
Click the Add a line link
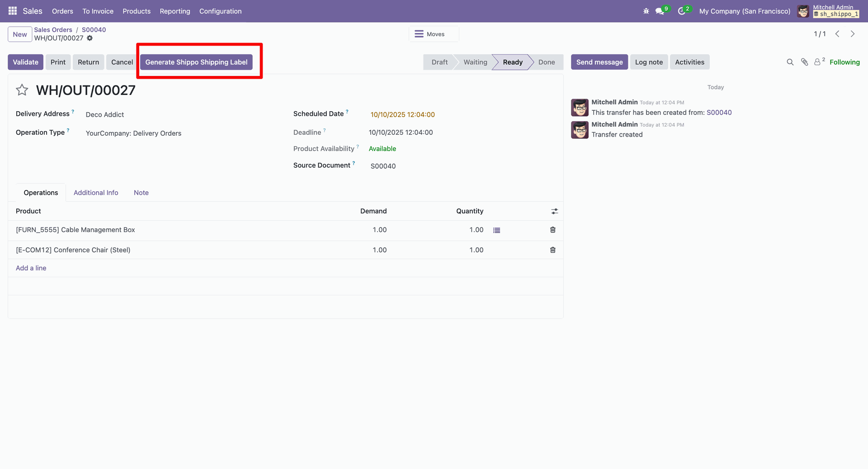tap(31, 268)
